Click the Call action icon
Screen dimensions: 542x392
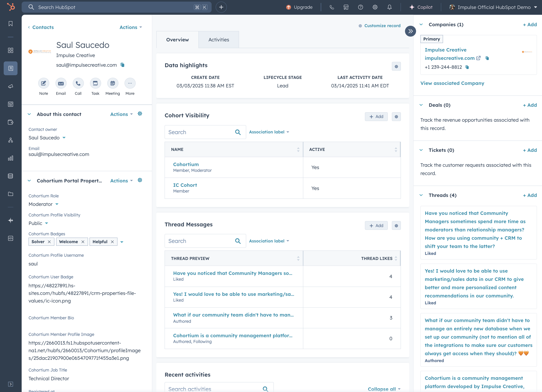pos(78,83)
